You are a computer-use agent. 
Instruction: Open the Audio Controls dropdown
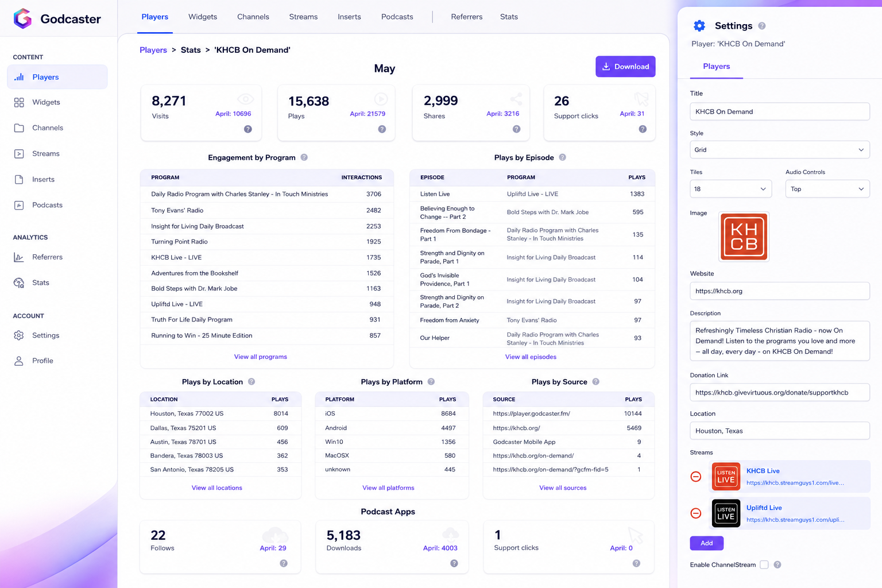pos(827,189)
